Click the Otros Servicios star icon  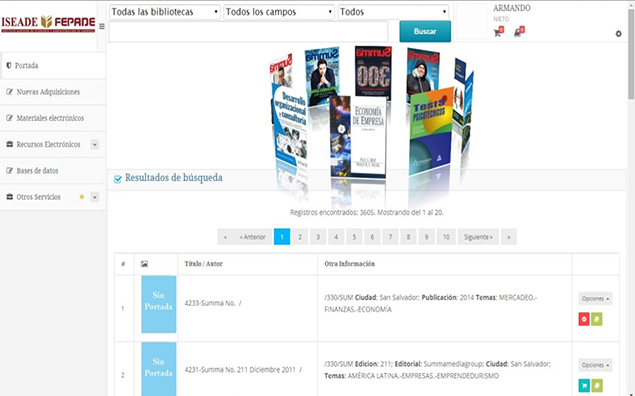[x=81, y=197]
